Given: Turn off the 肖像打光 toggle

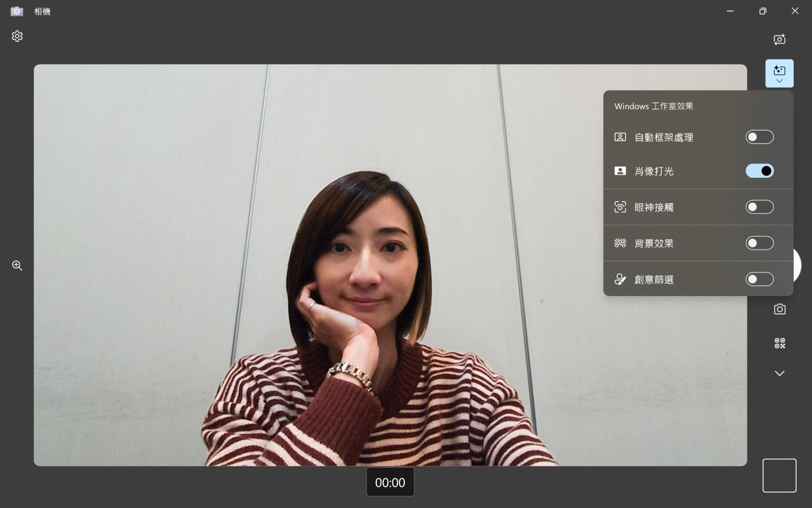Looking at the screenshot, I should click(x=760, y=171).
